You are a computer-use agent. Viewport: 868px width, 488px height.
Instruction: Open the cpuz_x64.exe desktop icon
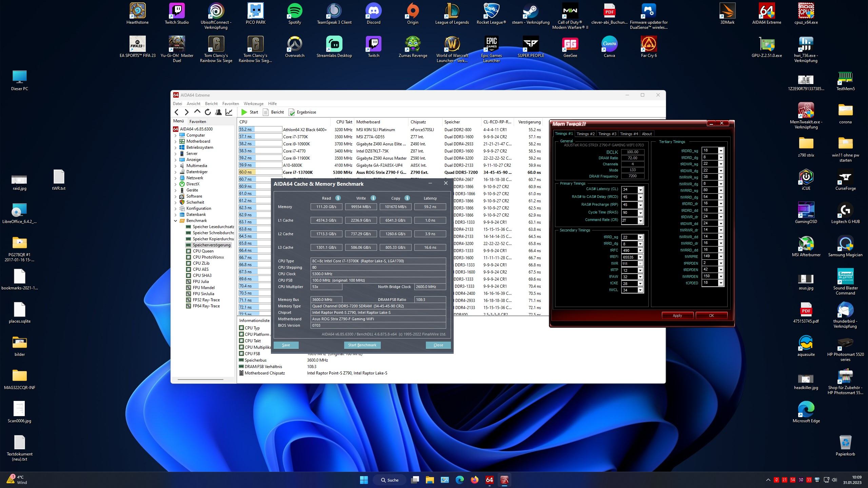click(806, 14)
